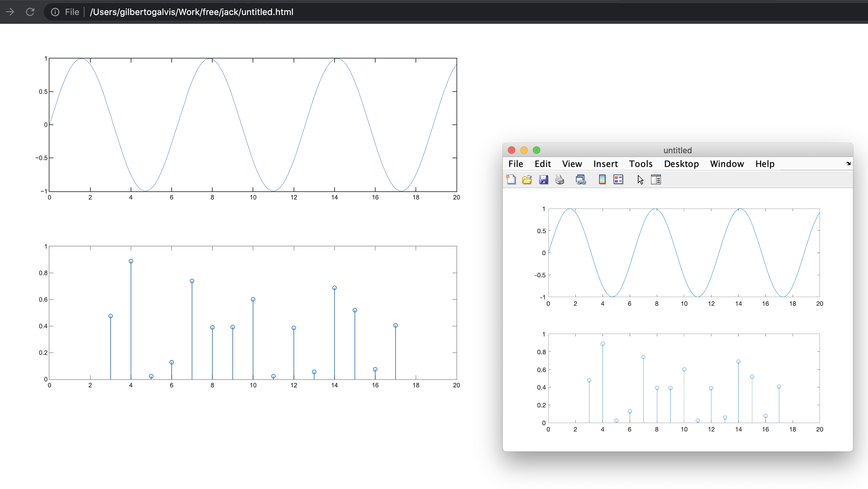Click the browser address bar URL

click(x=191, y=12)
